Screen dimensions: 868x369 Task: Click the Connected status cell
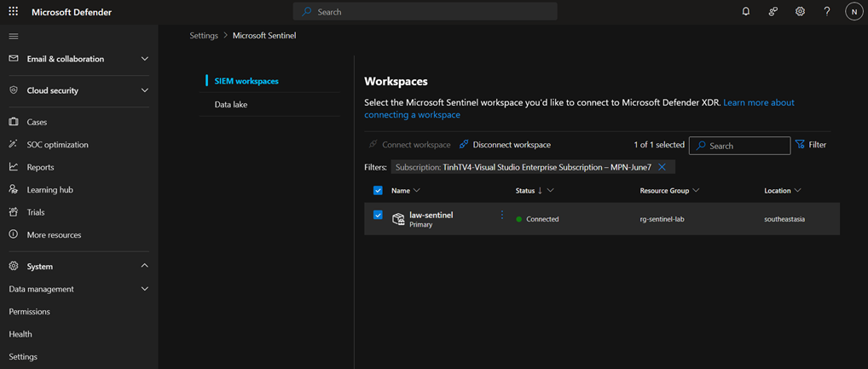pos(537,219)
